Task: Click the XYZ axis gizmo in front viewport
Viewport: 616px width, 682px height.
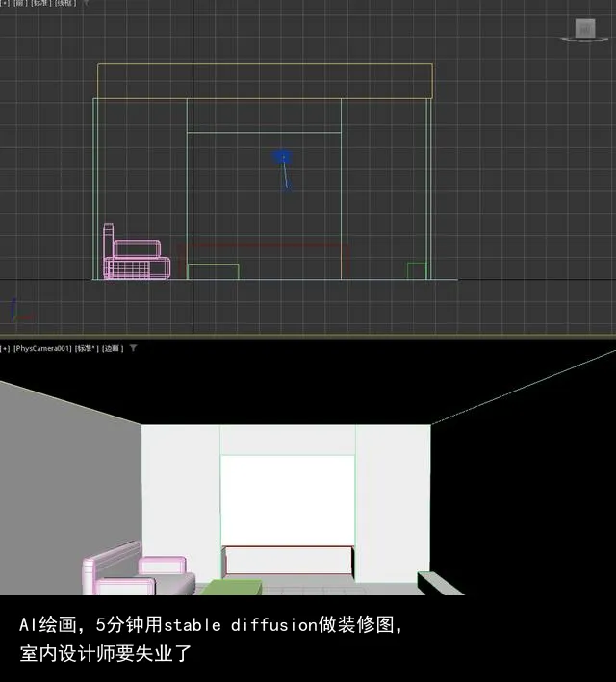Action: [16, 309]
